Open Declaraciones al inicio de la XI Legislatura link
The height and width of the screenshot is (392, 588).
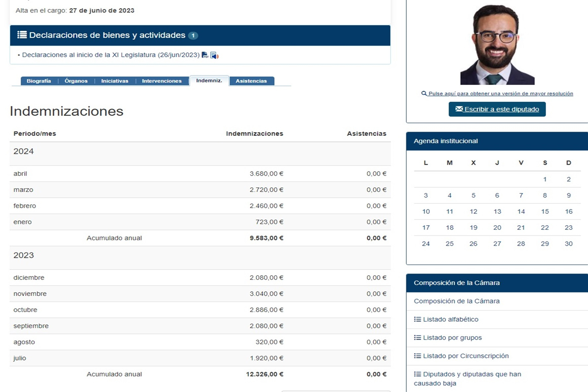tap(110, 55)
